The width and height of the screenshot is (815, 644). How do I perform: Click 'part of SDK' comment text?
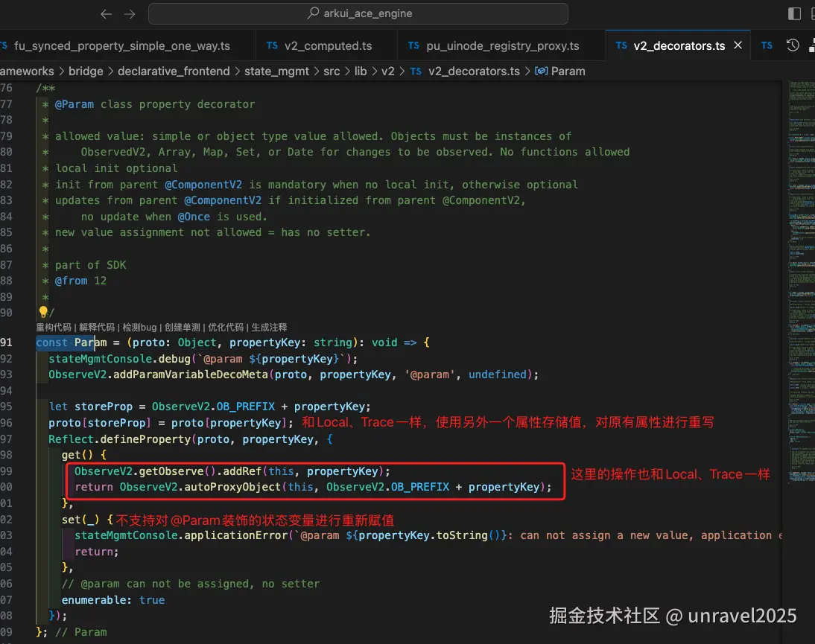(90, 265)
